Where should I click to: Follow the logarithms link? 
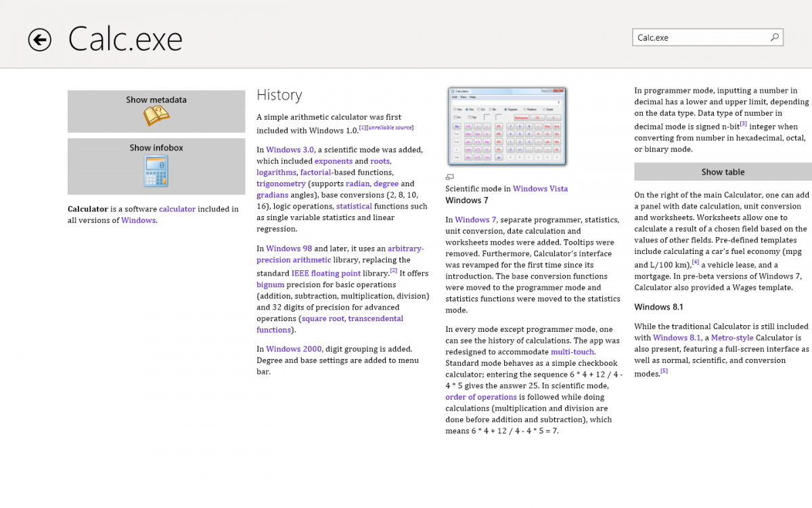tap(276, 173)
